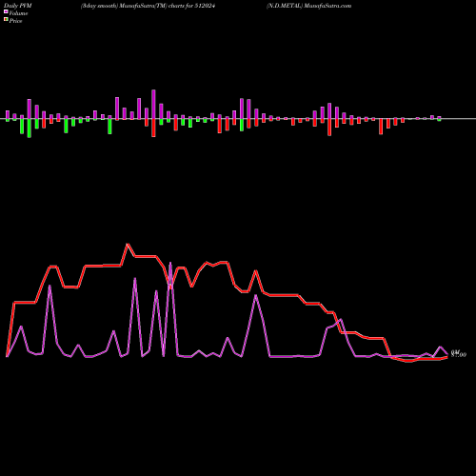The width and height of the screenshot is (476, 476).
Task: Click the '(3day smooth) MunafaSutra(TM) charts for 512024' heading
Action: (x=148, y=6)
